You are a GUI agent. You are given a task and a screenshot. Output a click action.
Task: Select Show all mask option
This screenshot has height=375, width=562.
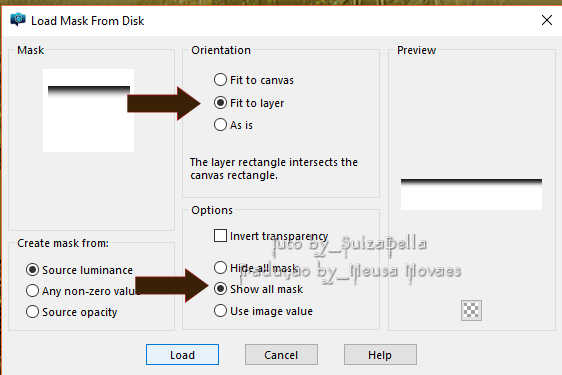point(258,289)
